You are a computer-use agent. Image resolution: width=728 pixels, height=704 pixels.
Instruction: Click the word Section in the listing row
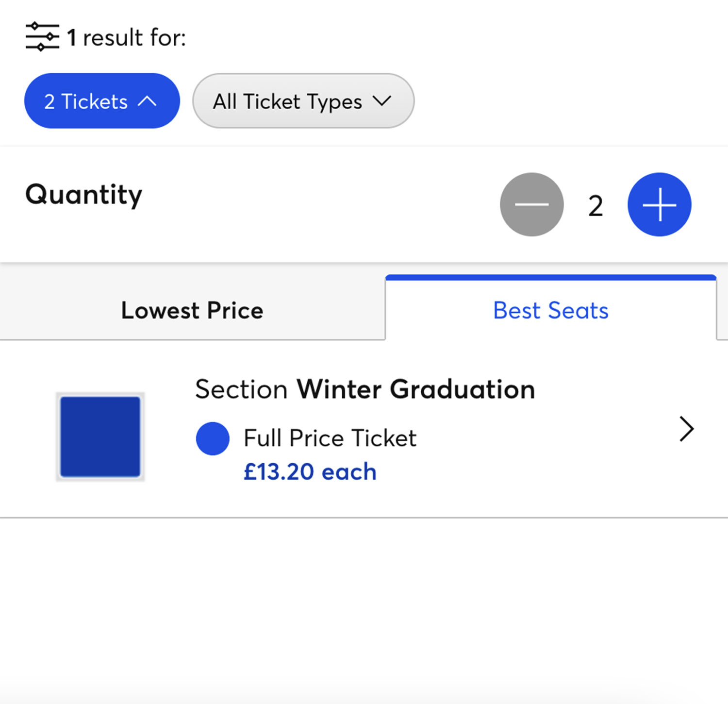coord(242,389)
